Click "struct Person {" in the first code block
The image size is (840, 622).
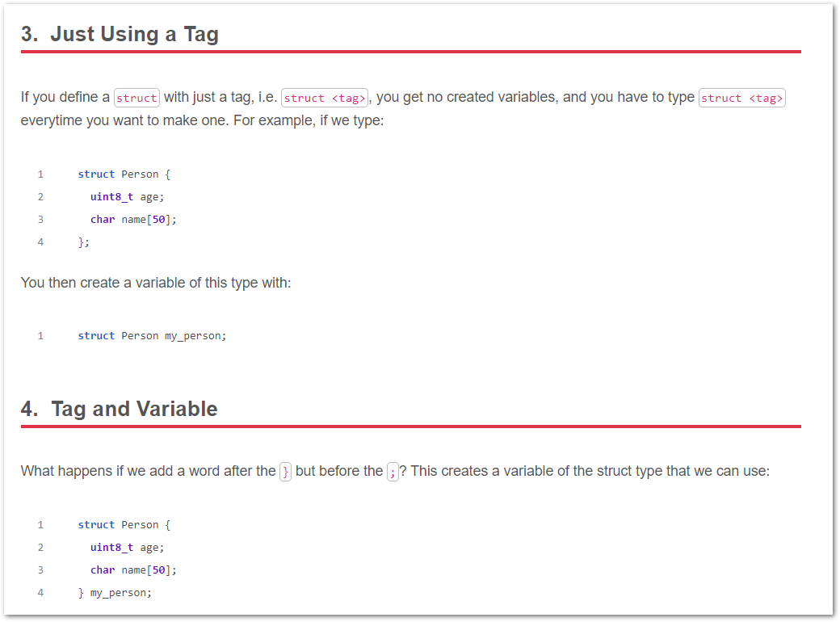124,174
